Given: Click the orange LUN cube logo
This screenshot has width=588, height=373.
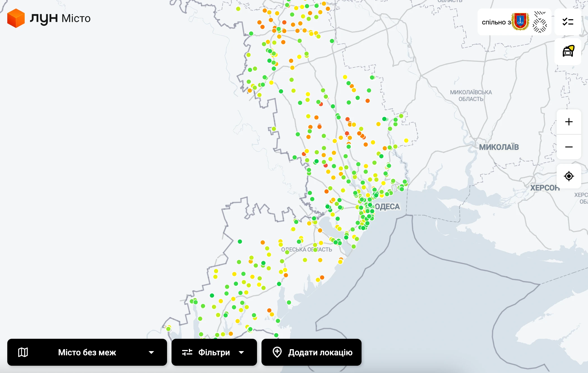Looking at the screenshot, I should 16,18.
